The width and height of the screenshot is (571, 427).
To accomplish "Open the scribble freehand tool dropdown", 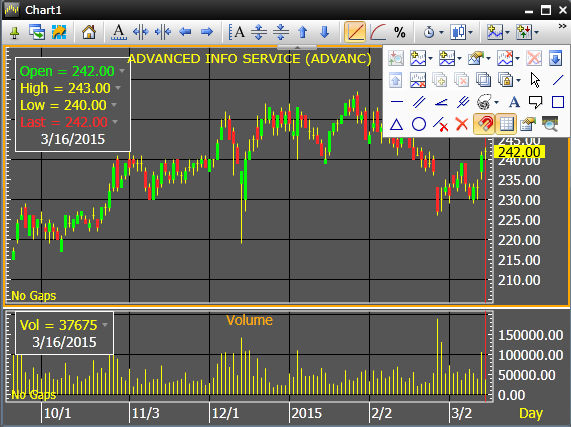I will click(x=496, y=102).
